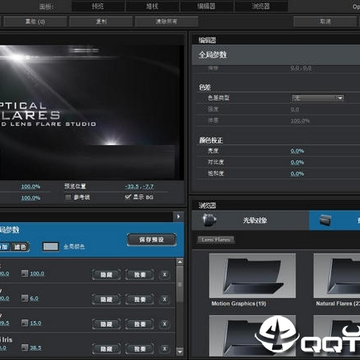Click the 取消 button

325,22
